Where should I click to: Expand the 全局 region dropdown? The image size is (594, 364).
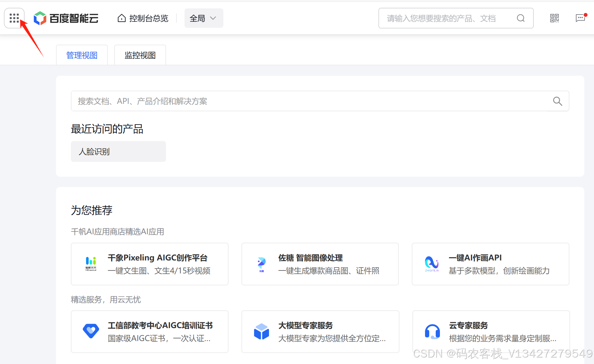pos(204,18)
